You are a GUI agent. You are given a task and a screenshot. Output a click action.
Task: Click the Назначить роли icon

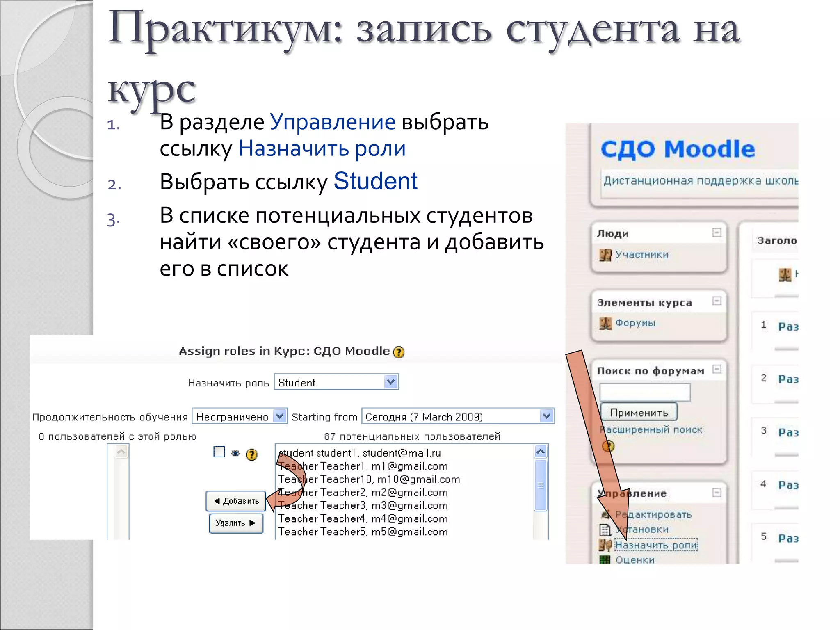point(605,545)
